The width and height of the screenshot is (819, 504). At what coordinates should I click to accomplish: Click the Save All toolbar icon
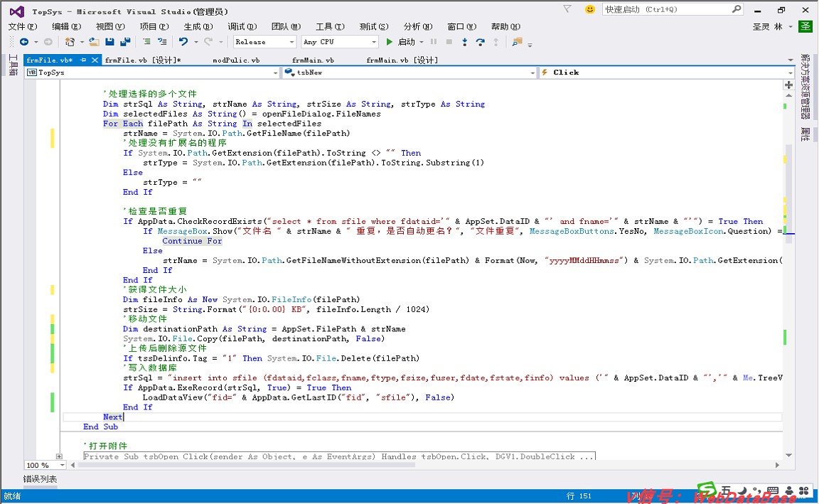[125, 42]
